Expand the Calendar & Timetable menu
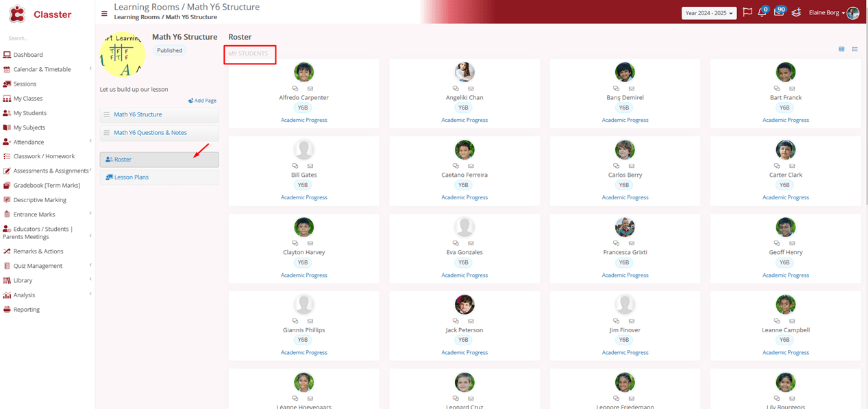This screenshot has height=409, width=868. tap(90, 69)
